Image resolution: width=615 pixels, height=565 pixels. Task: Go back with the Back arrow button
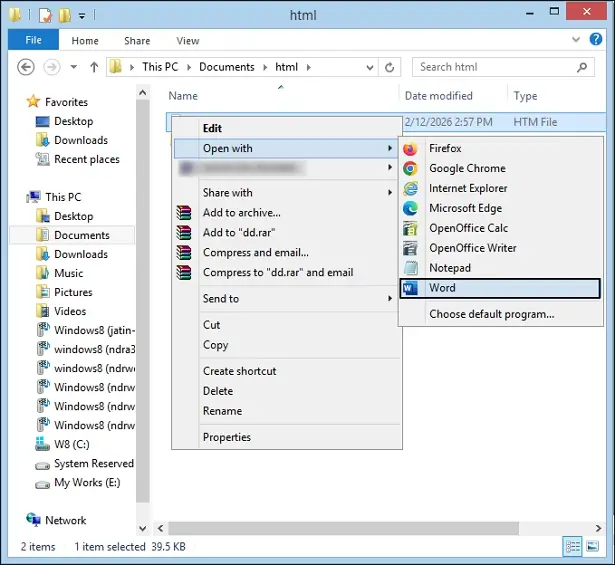[26, 67]
